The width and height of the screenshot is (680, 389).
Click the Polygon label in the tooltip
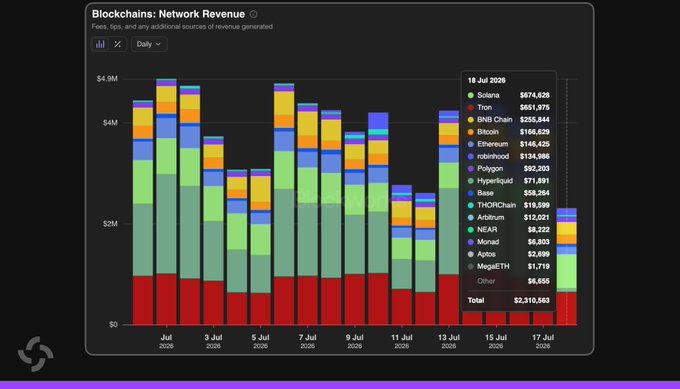pyautogui.click(x=490, y=168)
